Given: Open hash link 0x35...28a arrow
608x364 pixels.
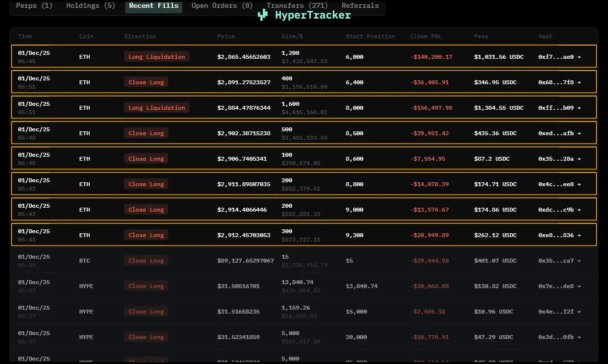Looking at the screenshot, I should pyautogui.click(x=579, y=159).
